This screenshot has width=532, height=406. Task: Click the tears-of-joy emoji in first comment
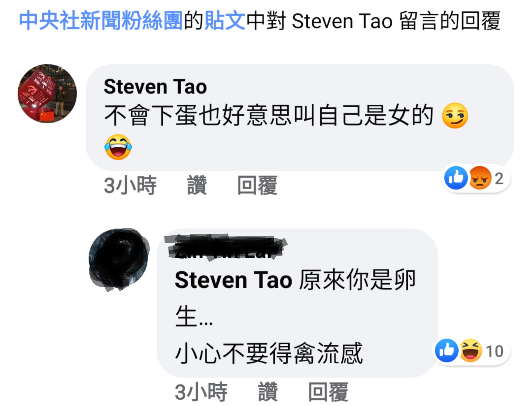(x=118, y=147)
